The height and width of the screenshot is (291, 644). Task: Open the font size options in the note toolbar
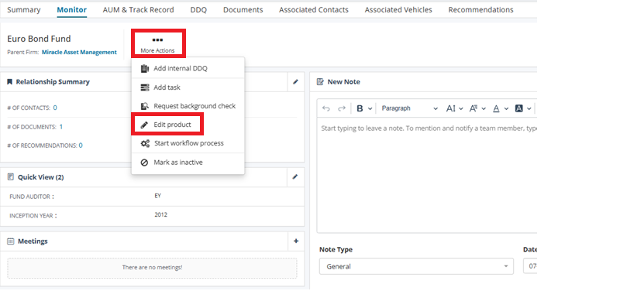454,108
